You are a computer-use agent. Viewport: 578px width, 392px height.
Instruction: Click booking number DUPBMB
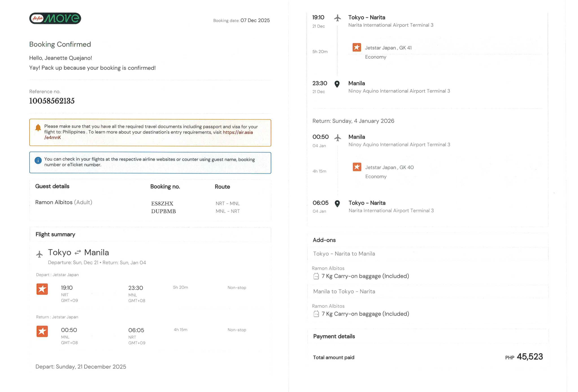pos(163,211)
